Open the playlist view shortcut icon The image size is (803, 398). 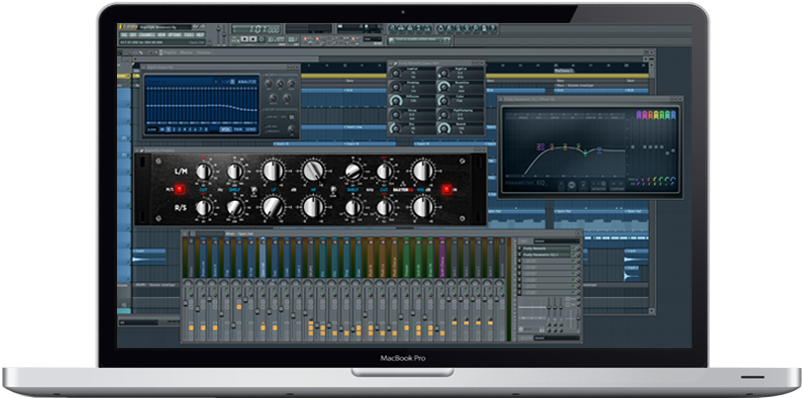[x=392, y=29]
